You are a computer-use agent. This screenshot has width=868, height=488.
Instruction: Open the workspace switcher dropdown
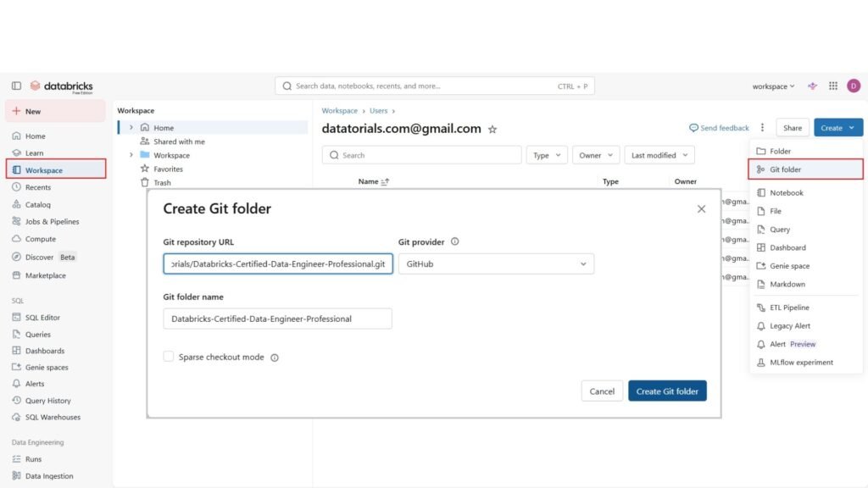(773, 86)
